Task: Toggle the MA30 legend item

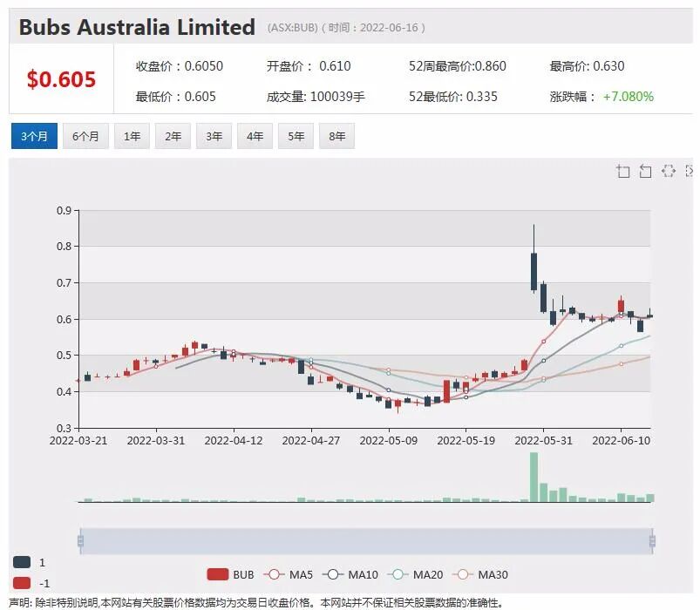Action: tap(480, 574)
